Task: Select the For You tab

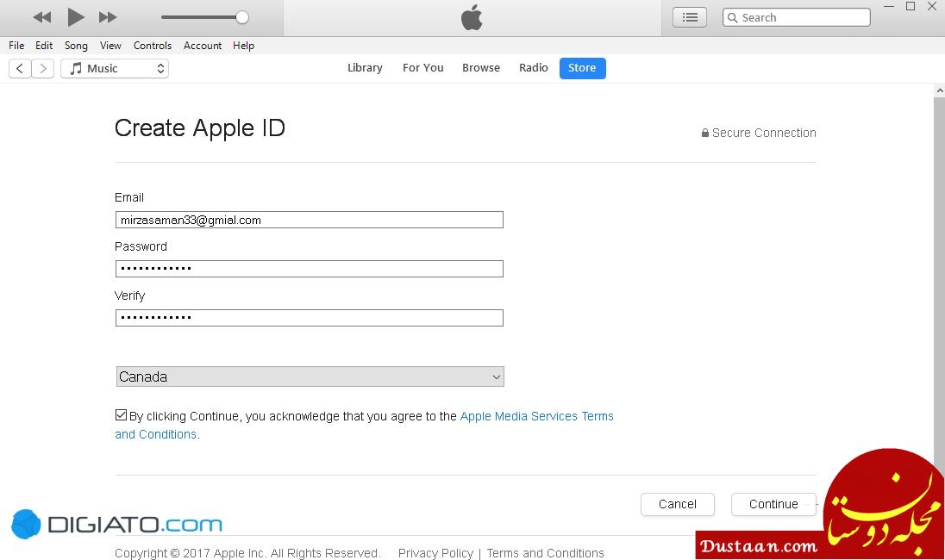Action: [422, 68]
